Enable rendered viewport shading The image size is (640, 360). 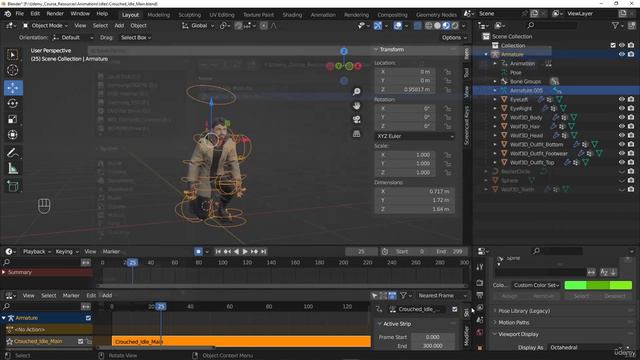click(x=455, y=25)
